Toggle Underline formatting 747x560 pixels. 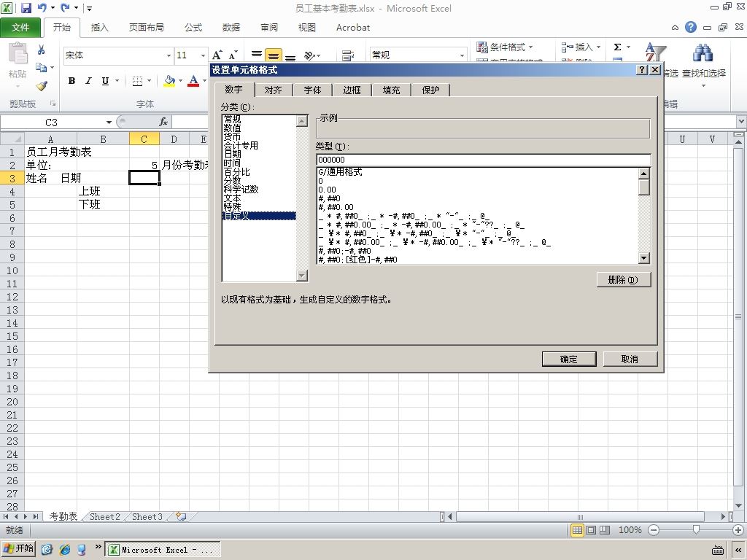tap(105, 81)
